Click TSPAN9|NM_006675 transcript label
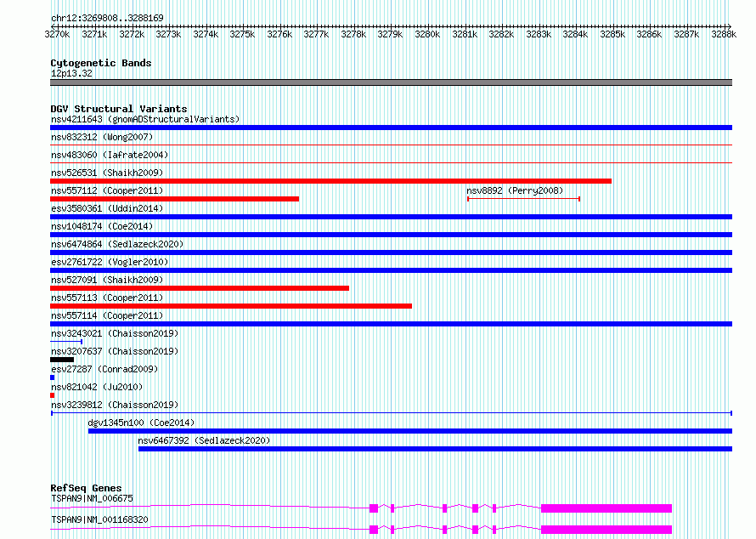Viewport: 756px width, 539px height. (x=92, y=498)
